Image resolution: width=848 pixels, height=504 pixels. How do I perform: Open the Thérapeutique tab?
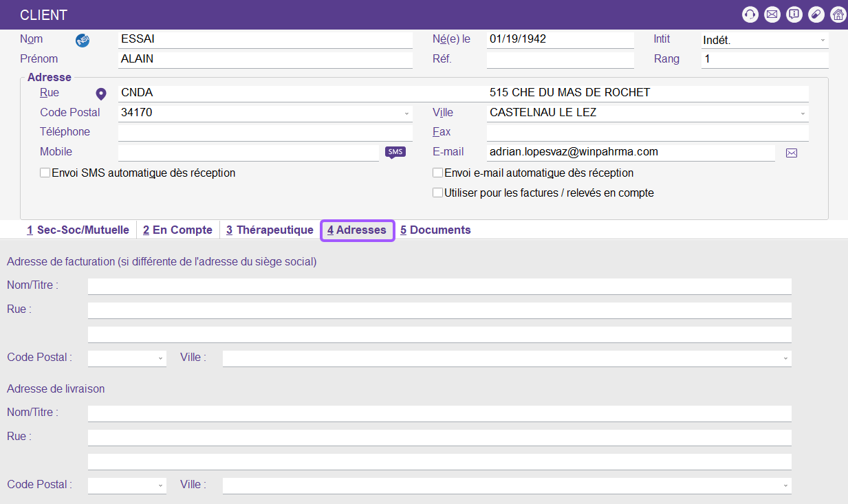269,230
